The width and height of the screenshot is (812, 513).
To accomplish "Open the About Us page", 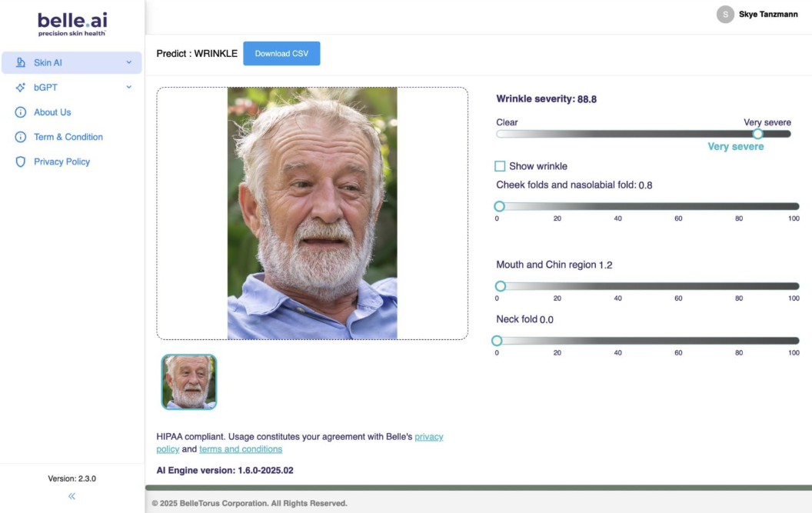I will click(x=52, y=112).
